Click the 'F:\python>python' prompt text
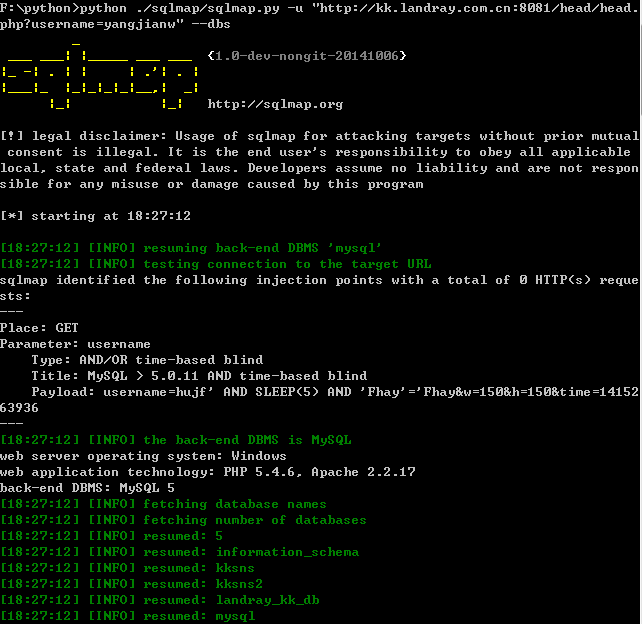642x624 pixels. [x=63, y=8]
